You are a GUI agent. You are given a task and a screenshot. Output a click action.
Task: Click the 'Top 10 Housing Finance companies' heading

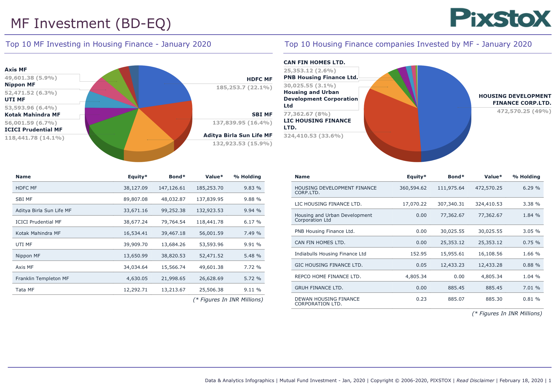[x=408, y=44]
